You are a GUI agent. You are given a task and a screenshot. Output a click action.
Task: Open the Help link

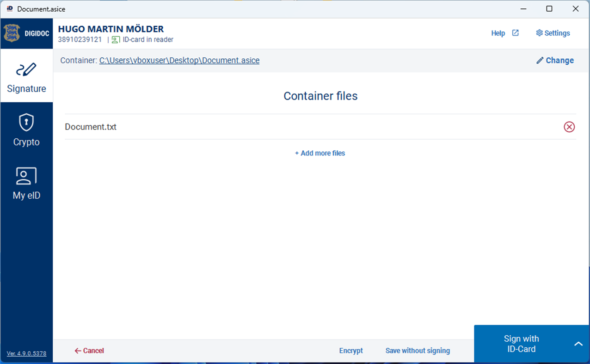(498, 33)
